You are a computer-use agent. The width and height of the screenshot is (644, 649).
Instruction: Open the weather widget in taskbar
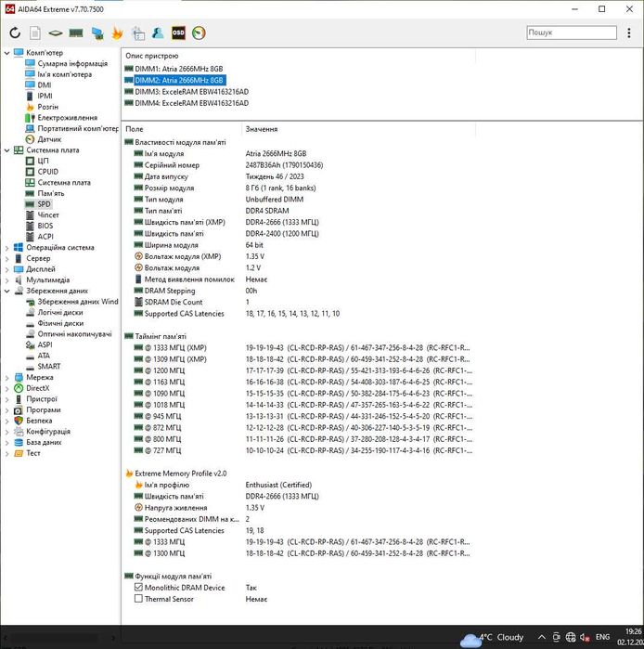492,638
